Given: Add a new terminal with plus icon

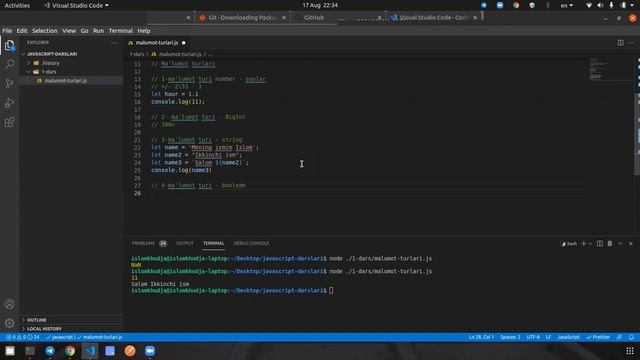Looking at the screenshot, I should point(584,243).
